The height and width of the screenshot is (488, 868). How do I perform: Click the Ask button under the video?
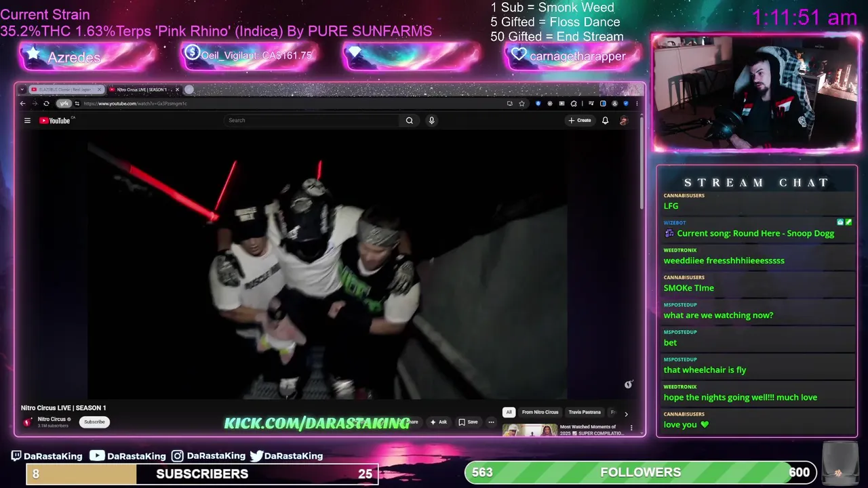pos(438,422)
